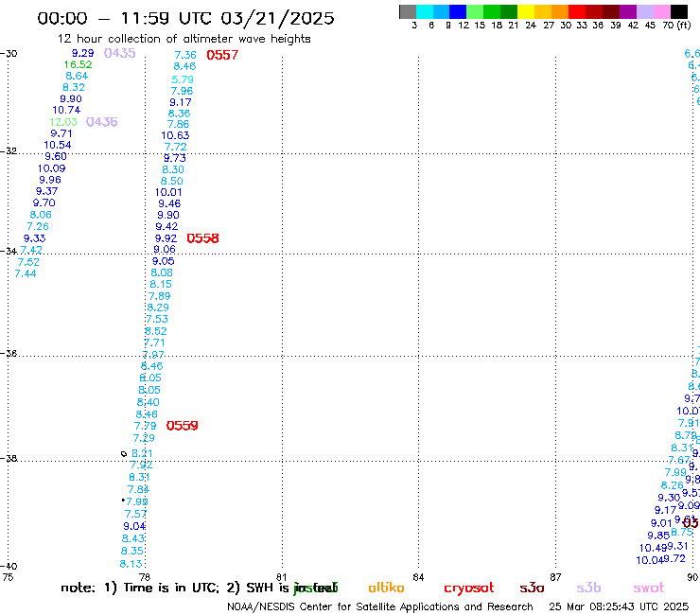Click the timestamp '25 Mar 08:25:43 UTC 2025'
700x615 pixels.
pos(619,607)
